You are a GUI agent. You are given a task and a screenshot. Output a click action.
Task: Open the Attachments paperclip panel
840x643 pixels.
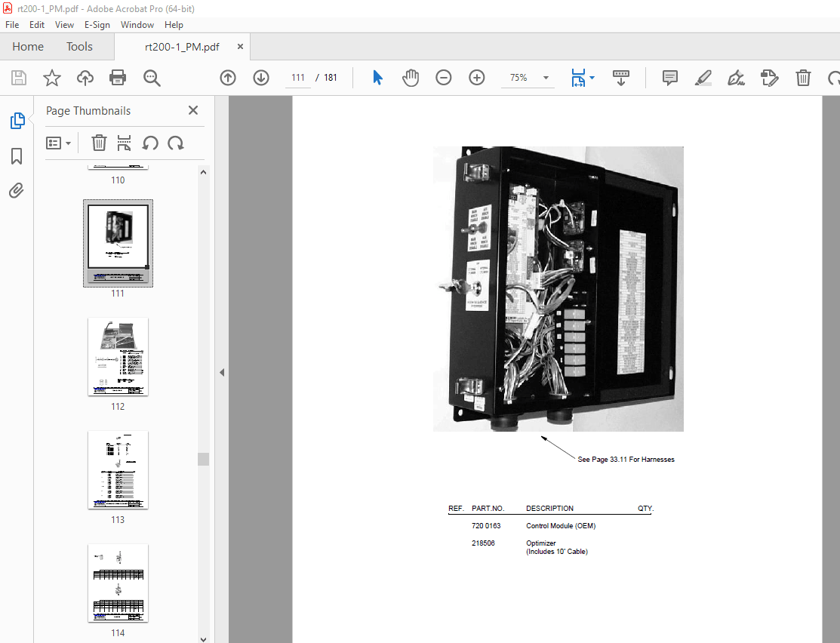(17, 190)
